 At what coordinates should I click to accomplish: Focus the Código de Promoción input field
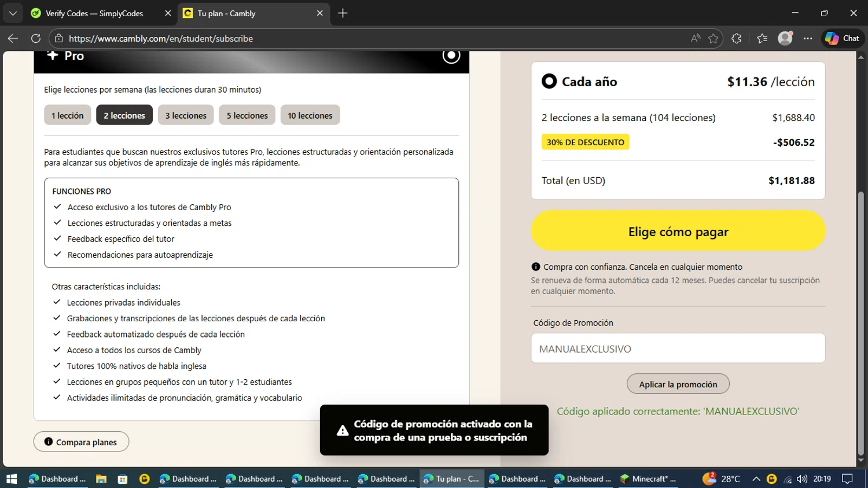(678, 348)
